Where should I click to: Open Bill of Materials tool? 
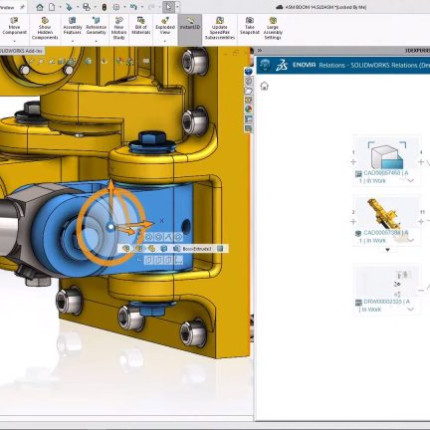(x=141, y=26)
